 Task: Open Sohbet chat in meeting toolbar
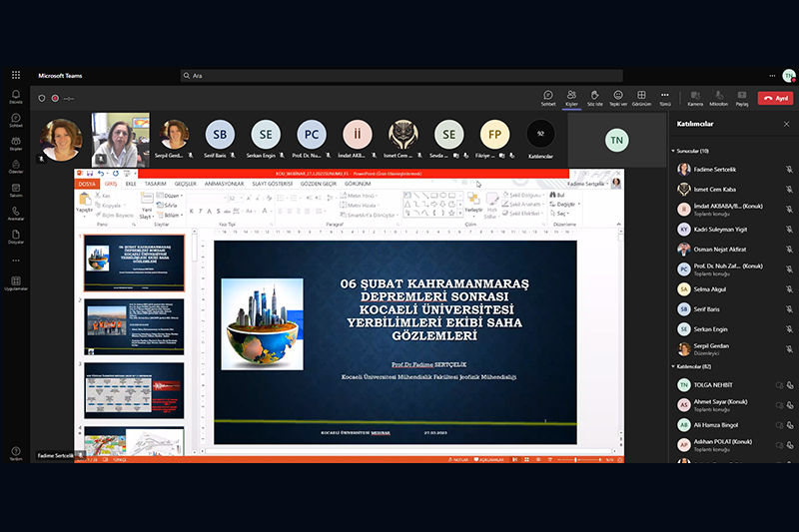click(x=547, y=97)
